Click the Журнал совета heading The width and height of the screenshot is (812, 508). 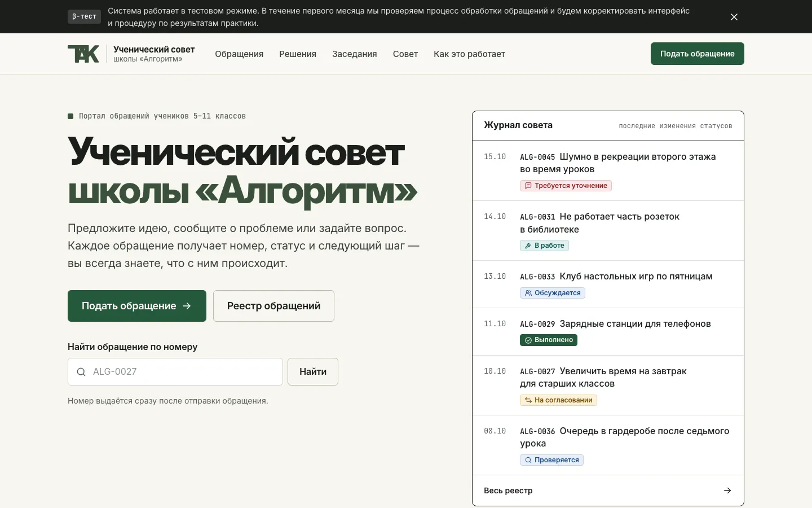(518, 125)
